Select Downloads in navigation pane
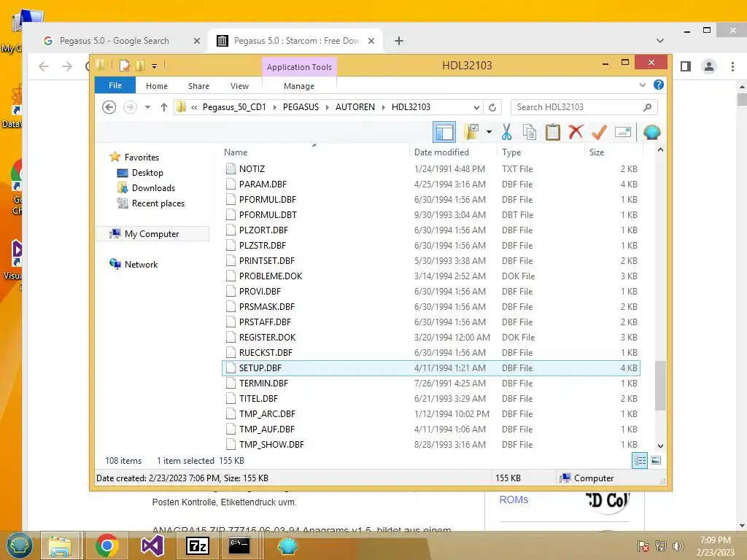 click(153, 187)
